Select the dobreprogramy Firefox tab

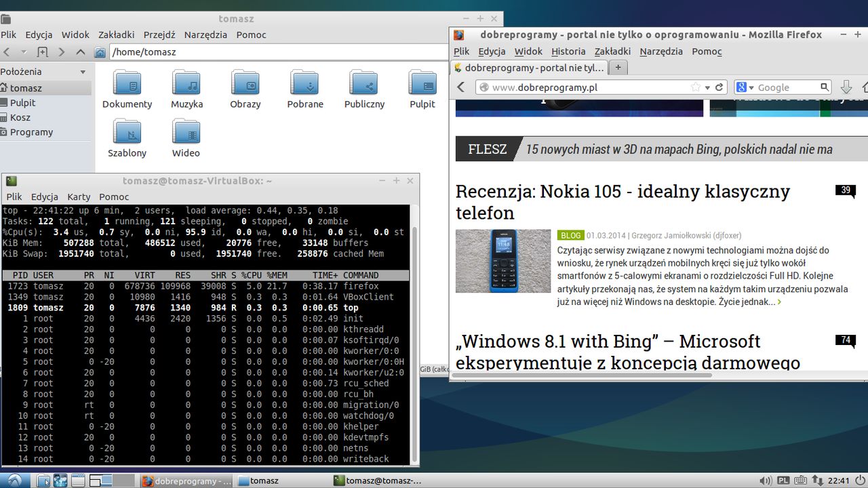[x=529, y=68]
